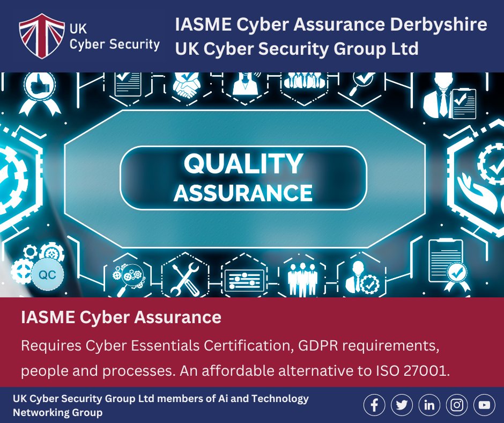504x423 pixels.
Task: Open the YouTube channel icon
Action: pos(483,406)
